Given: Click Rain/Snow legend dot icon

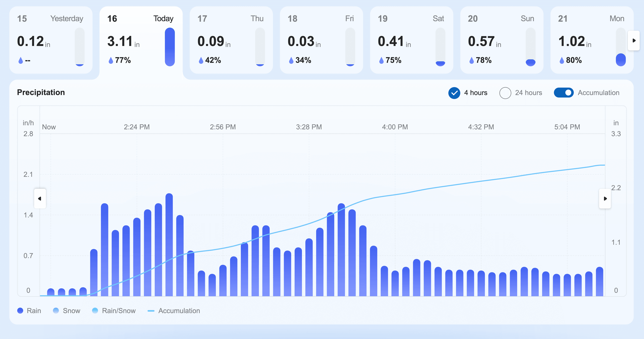Looking at the screenshot, I should click(x=95, y=311).
